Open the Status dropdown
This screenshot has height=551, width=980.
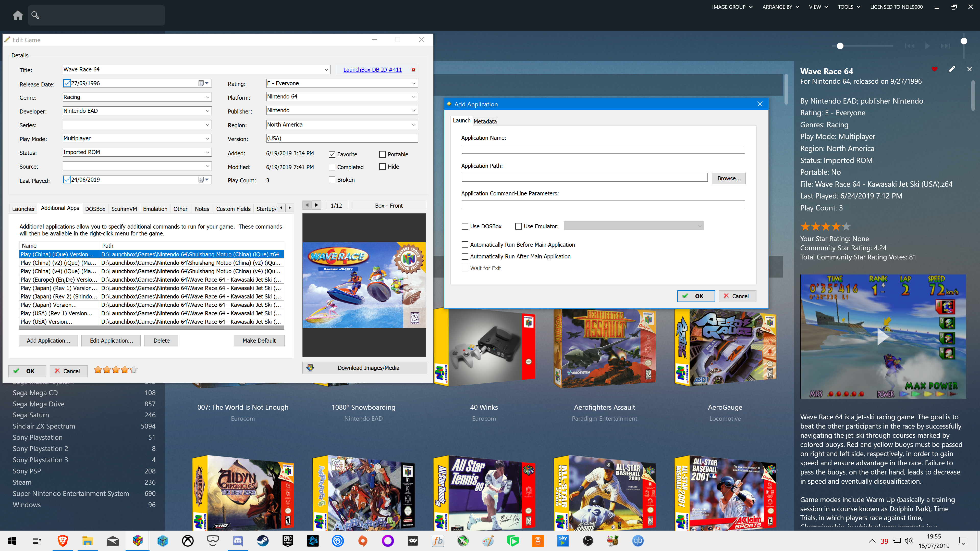click(x=208, y=152)
